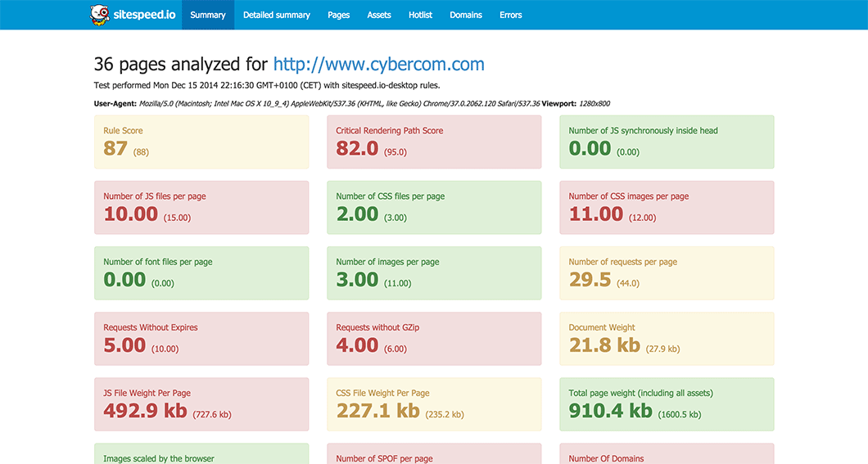The width and height of the screenshot is (868, 464).
Task: Click the User-Agent string text
Action: click(339, 103)
